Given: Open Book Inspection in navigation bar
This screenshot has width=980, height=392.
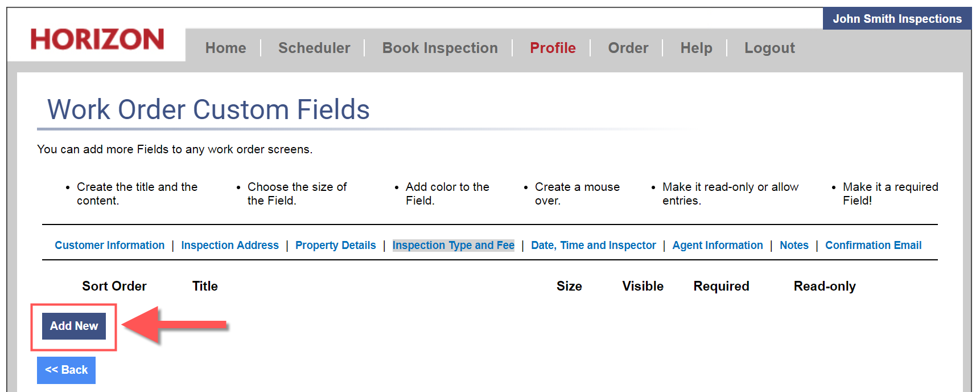Looking at the screenshot, I should pyautogui.click(x=440, y=48).
